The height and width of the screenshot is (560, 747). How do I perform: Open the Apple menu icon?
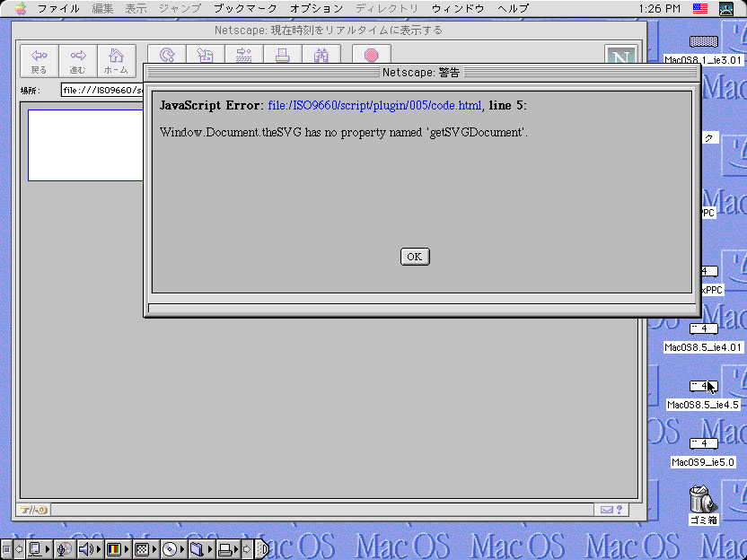point(21,9)
